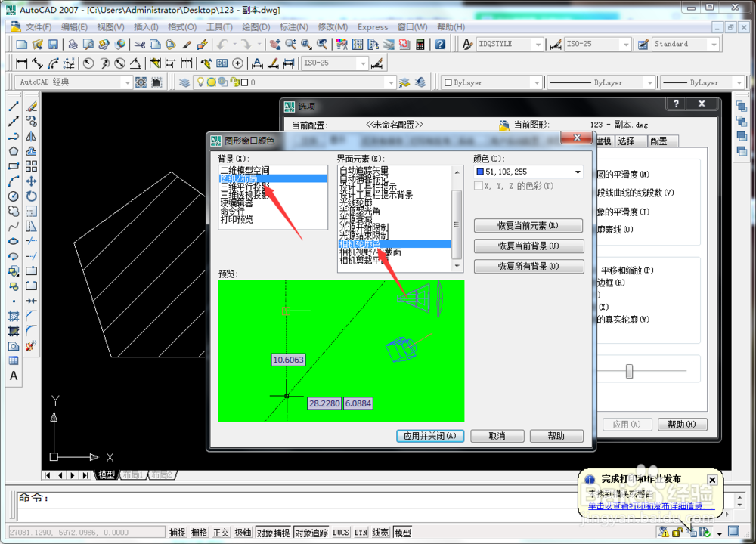
Task: Click the Pan realtime icon
Action: (275, 45)
